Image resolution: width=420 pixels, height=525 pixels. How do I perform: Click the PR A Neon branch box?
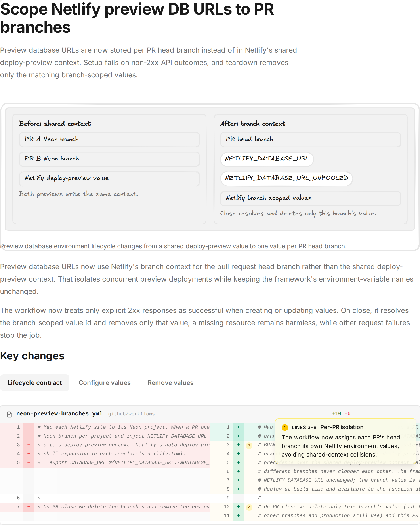109,139
